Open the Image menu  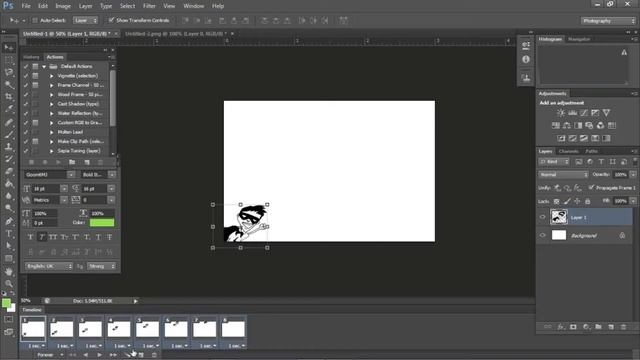click(63, 6)
